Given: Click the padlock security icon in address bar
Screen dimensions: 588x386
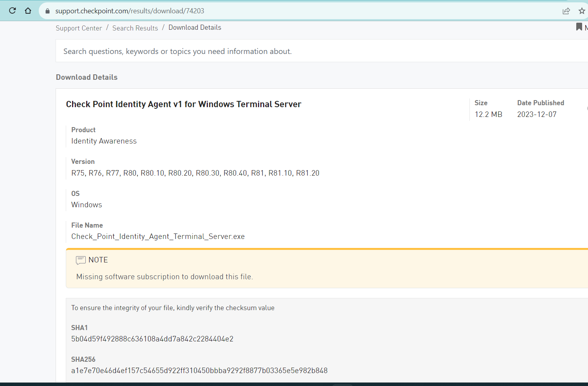Looking at the screenshot, I should pos(47,11).
